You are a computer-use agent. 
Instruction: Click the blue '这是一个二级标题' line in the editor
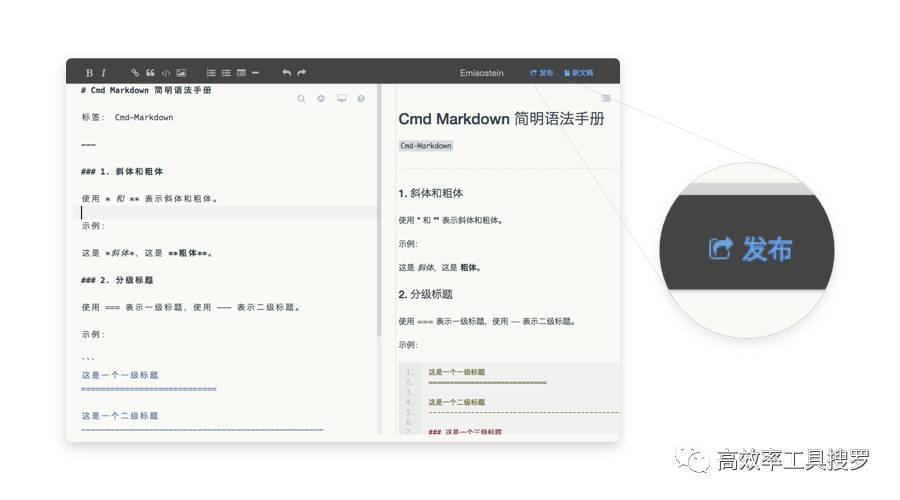coord(119,416)
